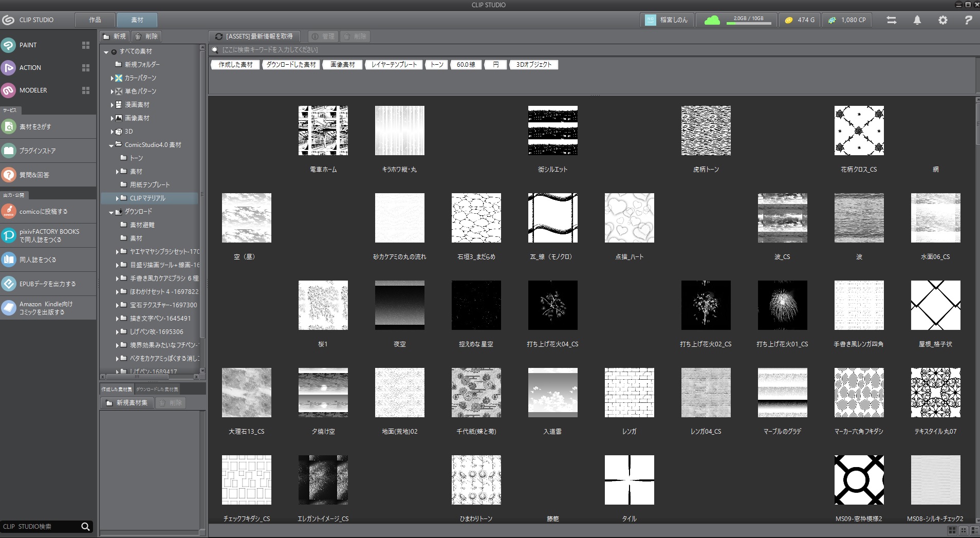This screenshot has height=538, width=980.
Task: Click the sync transfer arrows icon
Action: [892, 20]
